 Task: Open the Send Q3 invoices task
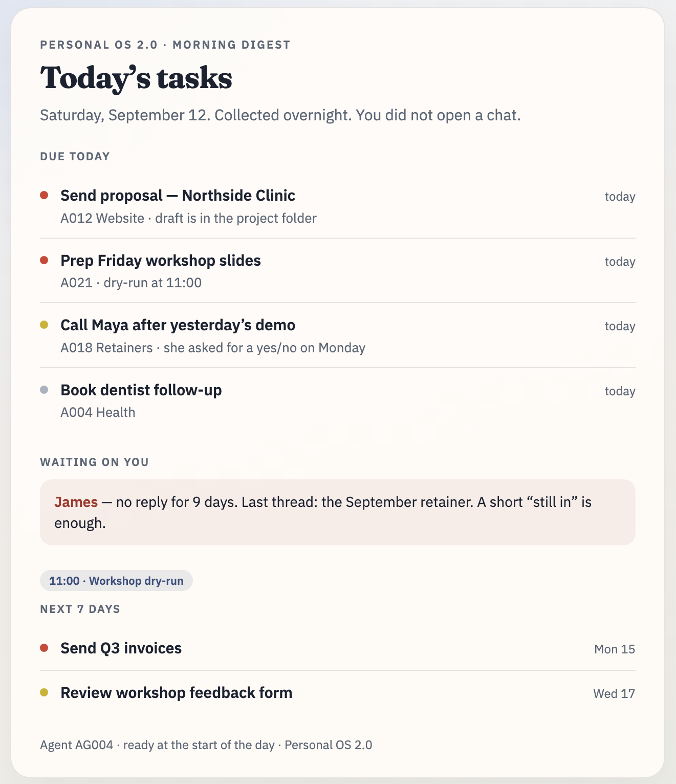point(338,648)
